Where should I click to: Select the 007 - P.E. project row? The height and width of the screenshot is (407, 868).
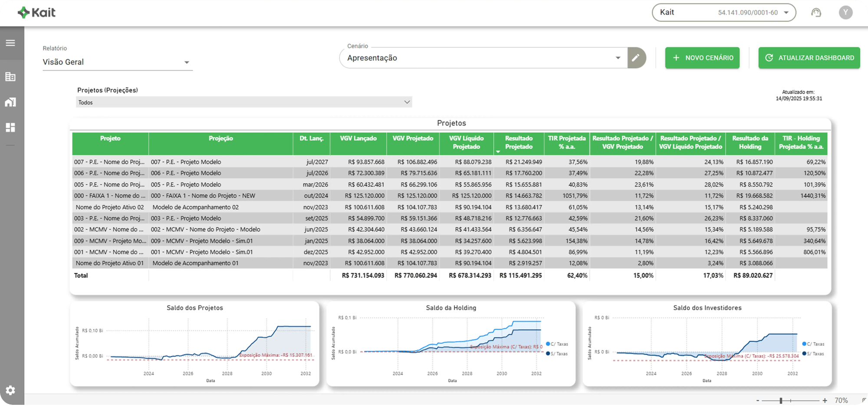pos(109,162)
